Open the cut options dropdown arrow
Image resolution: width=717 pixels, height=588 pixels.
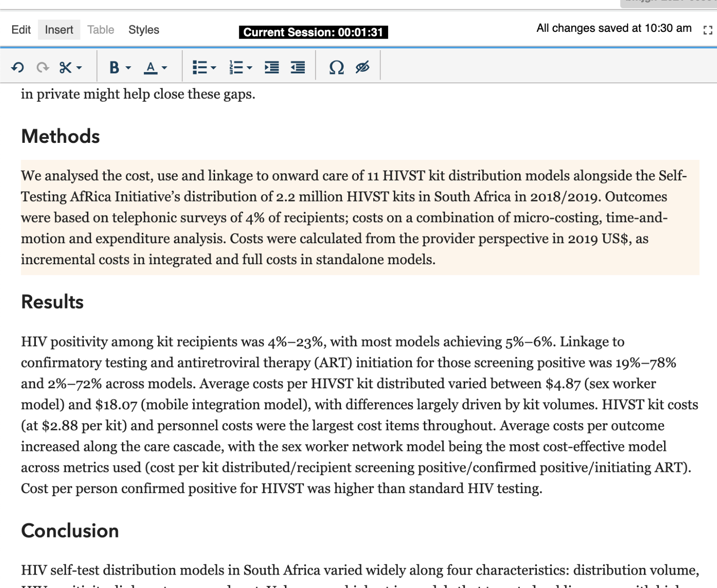point(79,68)
